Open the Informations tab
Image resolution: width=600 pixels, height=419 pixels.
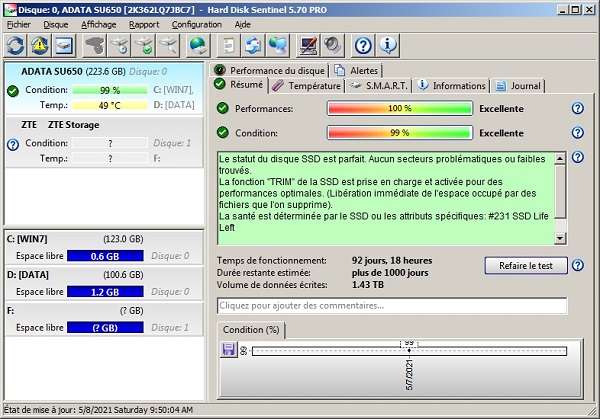452,86
